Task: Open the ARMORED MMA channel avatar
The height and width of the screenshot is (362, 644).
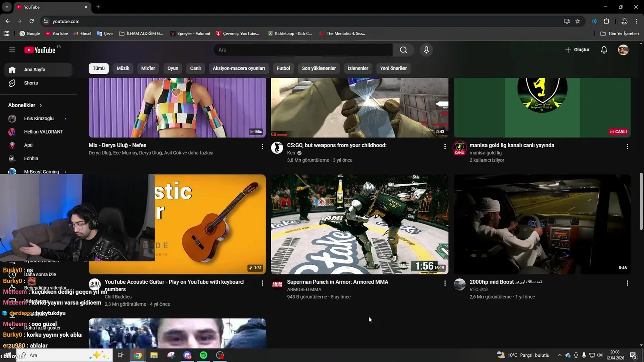Action: pos(277,285)
